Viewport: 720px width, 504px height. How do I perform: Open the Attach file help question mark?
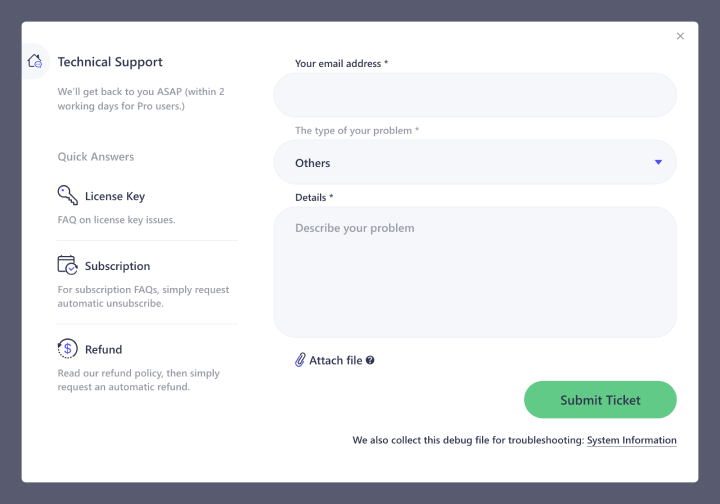coord(370,360)
